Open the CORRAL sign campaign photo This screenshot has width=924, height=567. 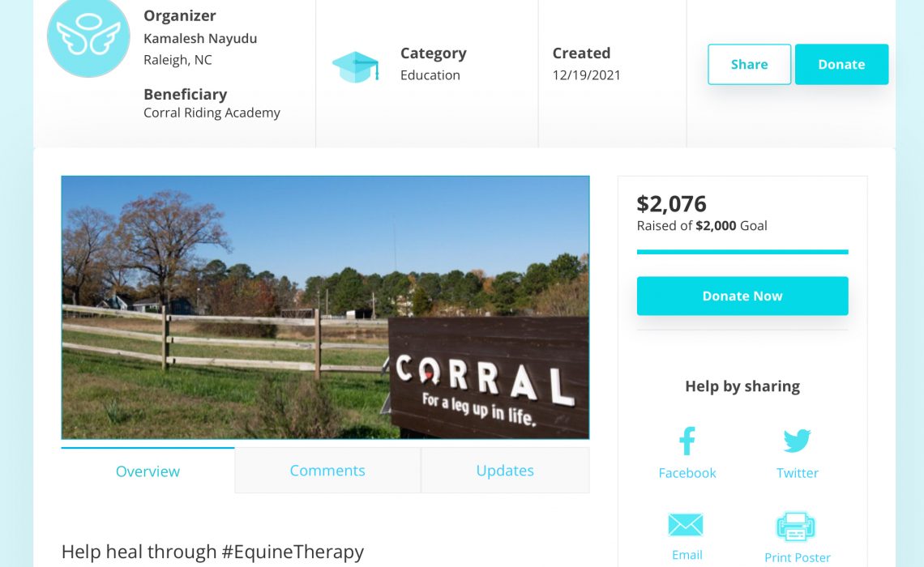click(x=325, y=307)
